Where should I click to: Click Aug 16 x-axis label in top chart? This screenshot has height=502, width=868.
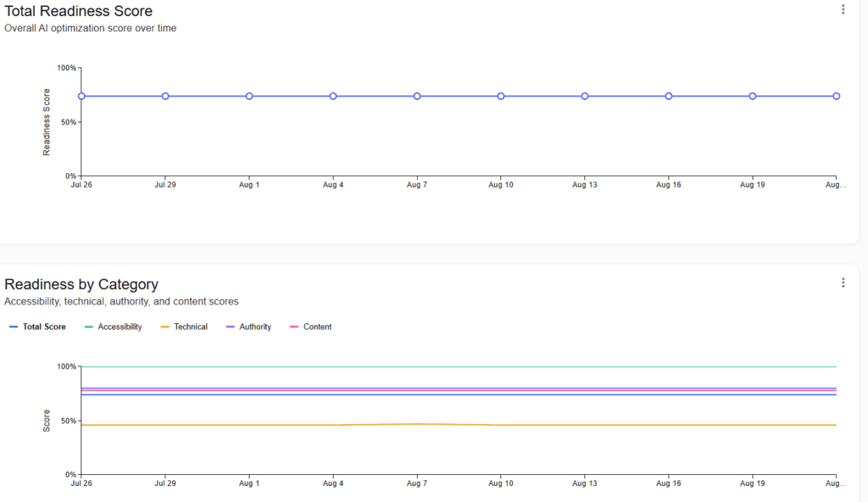tap(669, 185)
